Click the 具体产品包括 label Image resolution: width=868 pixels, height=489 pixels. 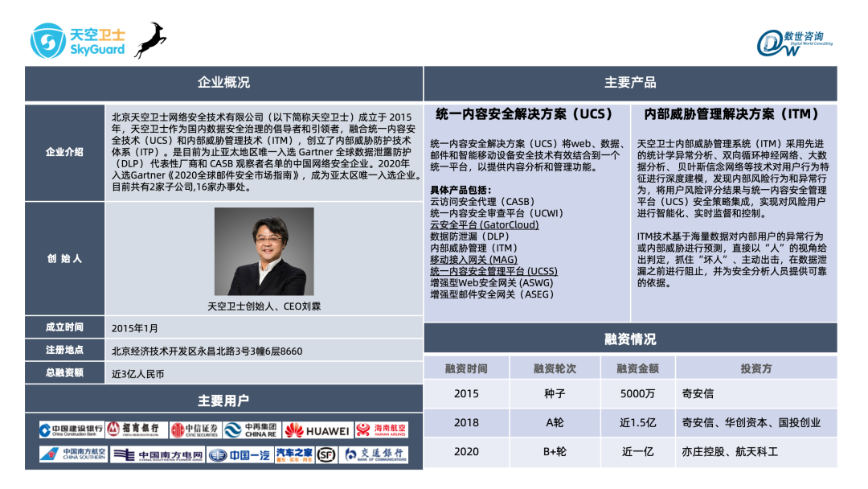461,190
